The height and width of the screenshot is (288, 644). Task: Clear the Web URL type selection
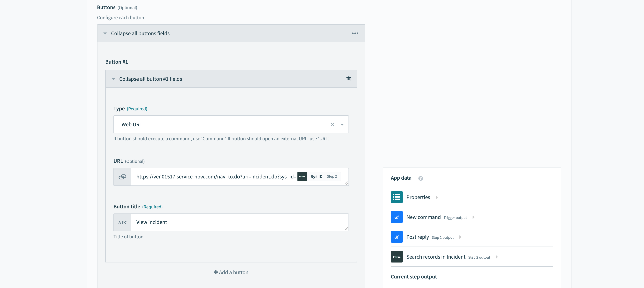coord(332,124)
